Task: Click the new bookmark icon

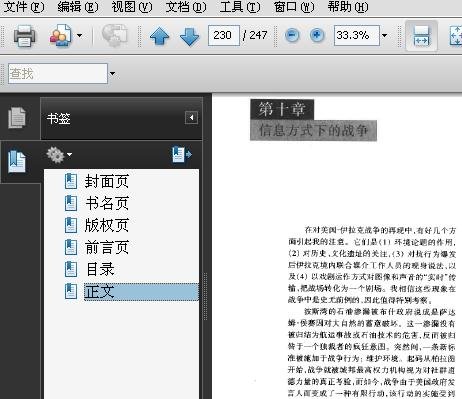Action: (182, 155)
